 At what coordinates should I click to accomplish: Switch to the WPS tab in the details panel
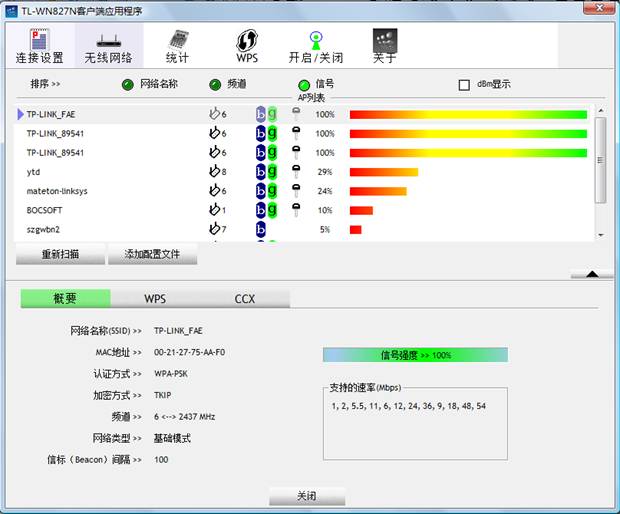pyautogui.click(x=155, y=299)
